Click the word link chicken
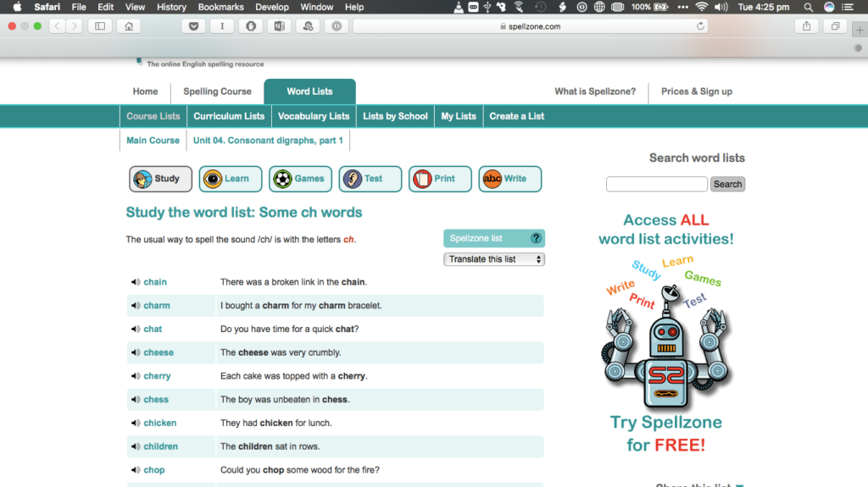This screenshot has height=487, width=868. click(x=160, y=423)
